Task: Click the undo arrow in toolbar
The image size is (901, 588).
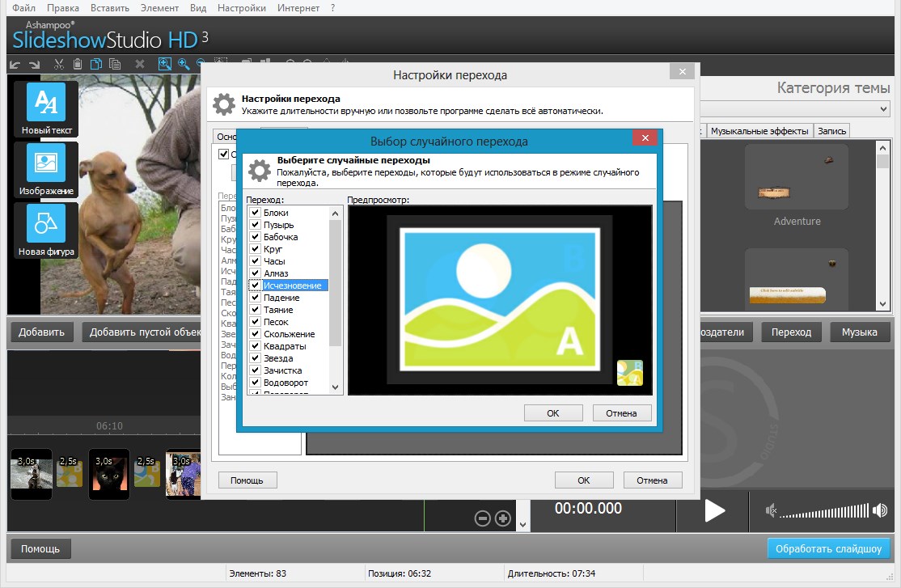Action: (x=15, y=64)
